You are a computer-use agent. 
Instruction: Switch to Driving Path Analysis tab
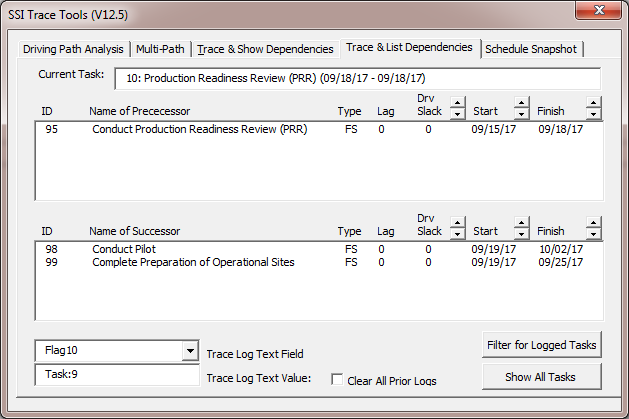click(73, 49)
